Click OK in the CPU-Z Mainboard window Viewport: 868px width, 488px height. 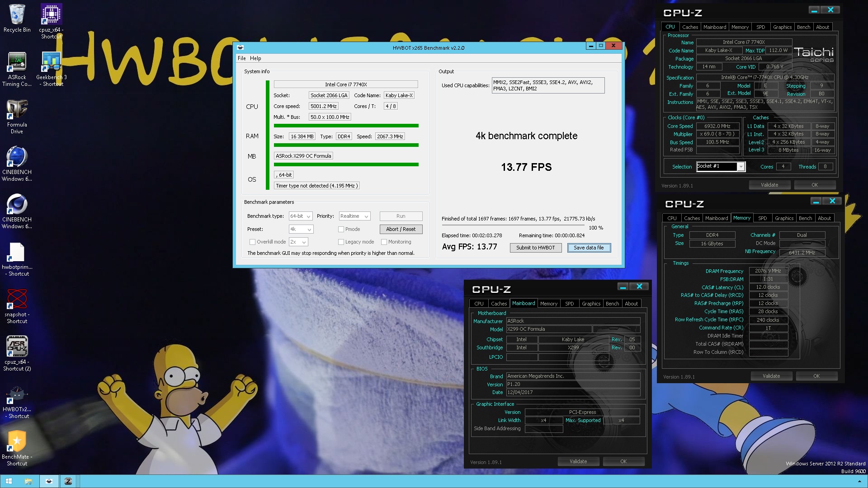pos(623,462)
